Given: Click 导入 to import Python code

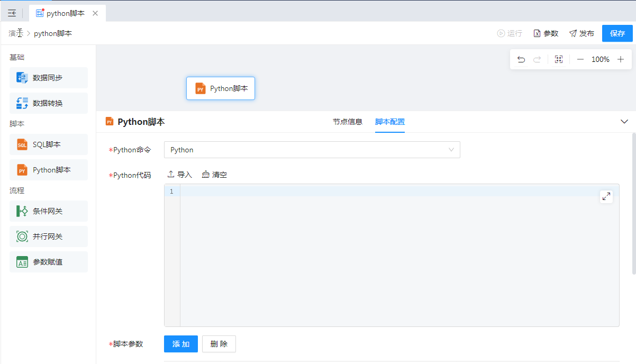Looking at the screenshot, I should 180,175.
